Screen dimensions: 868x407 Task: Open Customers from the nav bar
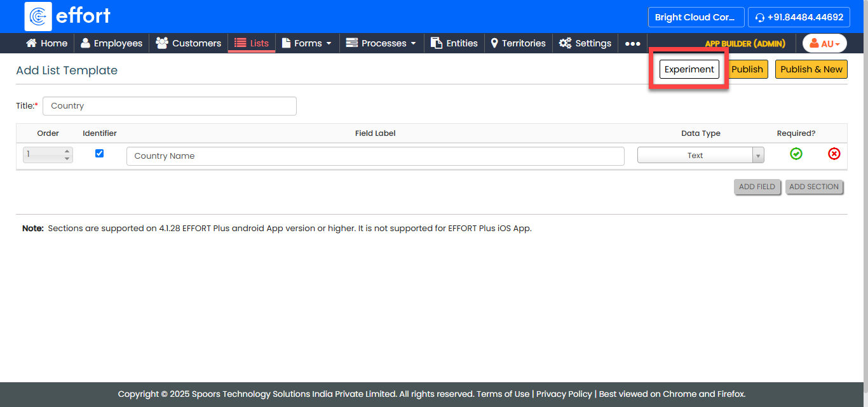click(x=189, y=43)
